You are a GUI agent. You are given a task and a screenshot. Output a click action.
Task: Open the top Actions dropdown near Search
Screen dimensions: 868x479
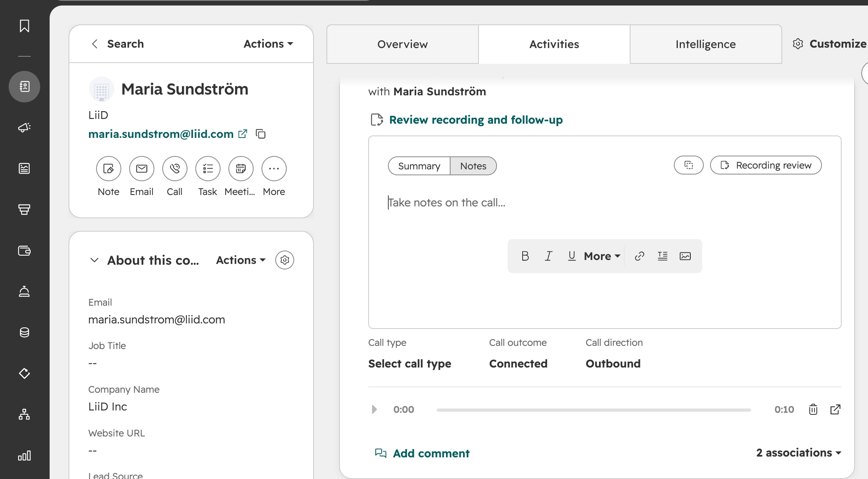pyautogui.click(x=268, y=44)
